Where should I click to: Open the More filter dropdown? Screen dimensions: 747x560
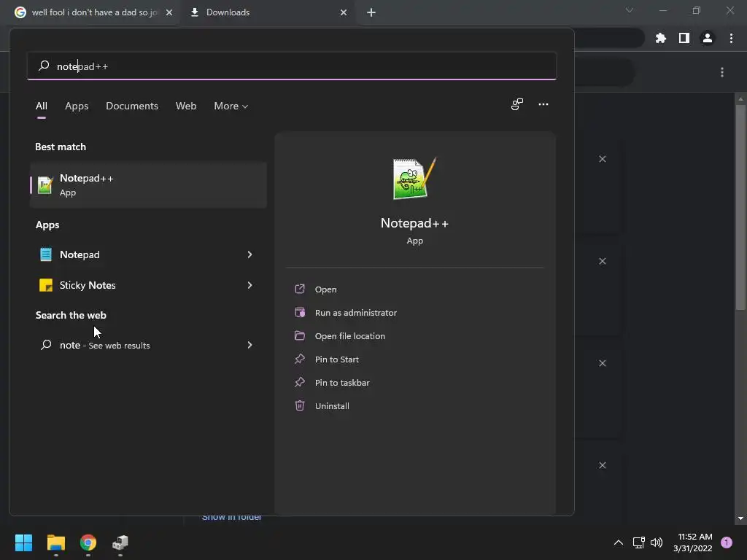pos(231,106)
